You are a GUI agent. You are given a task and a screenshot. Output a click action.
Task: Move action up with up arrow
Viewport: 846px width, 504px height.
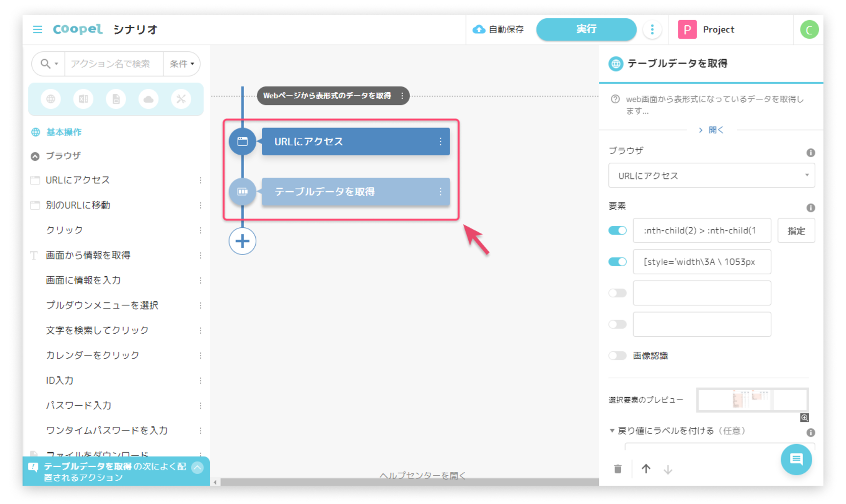click(x=646, y=469)
